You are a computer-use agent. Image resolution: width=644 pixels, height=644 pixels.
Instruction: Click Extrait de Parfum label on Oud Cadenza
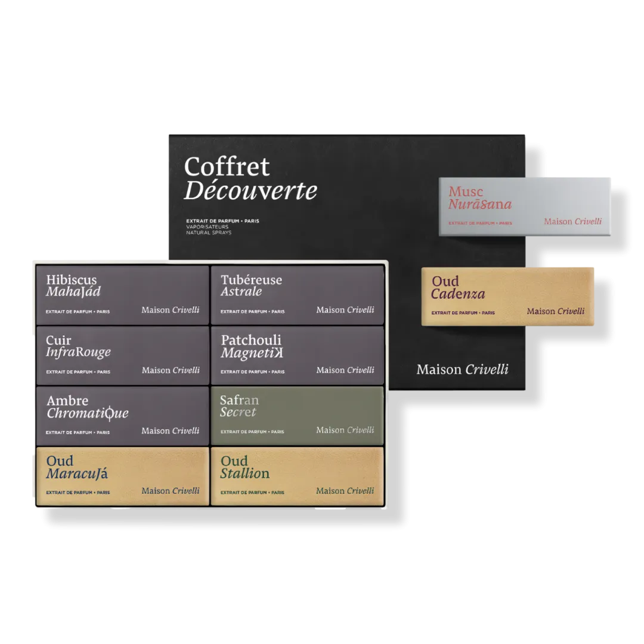coord(463,312)
